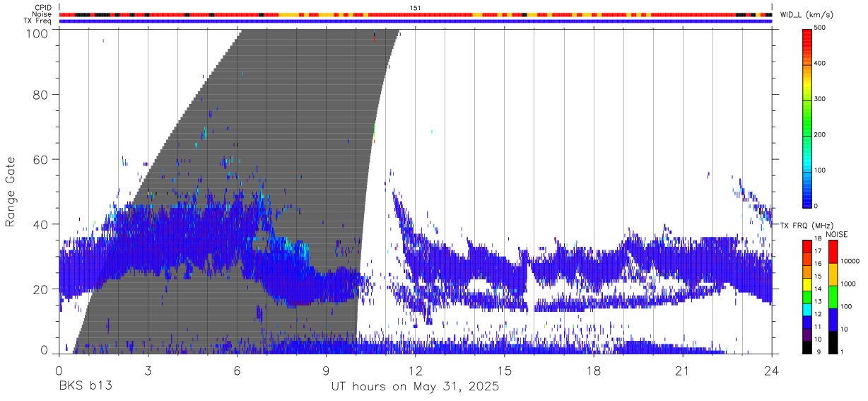
Task: Click the 1000 tick on NOISE legend
Action: point(848,284)
